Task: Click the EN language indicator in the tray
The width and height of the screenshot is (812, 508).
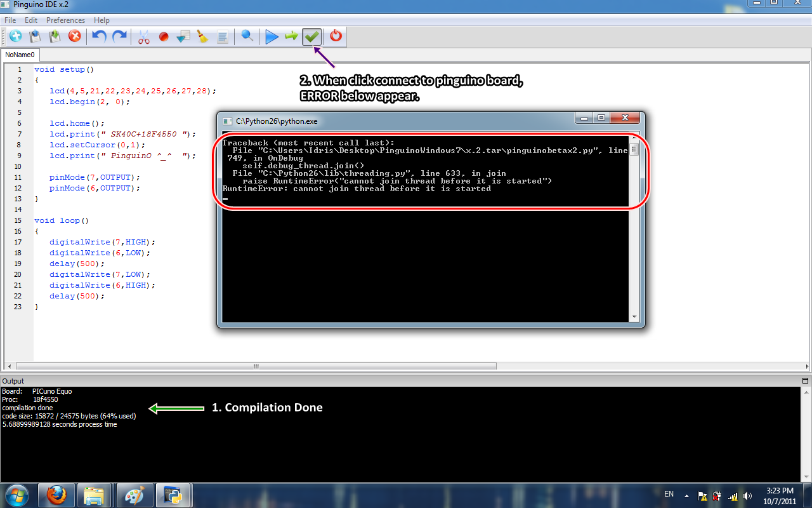Action: [669, 494]
